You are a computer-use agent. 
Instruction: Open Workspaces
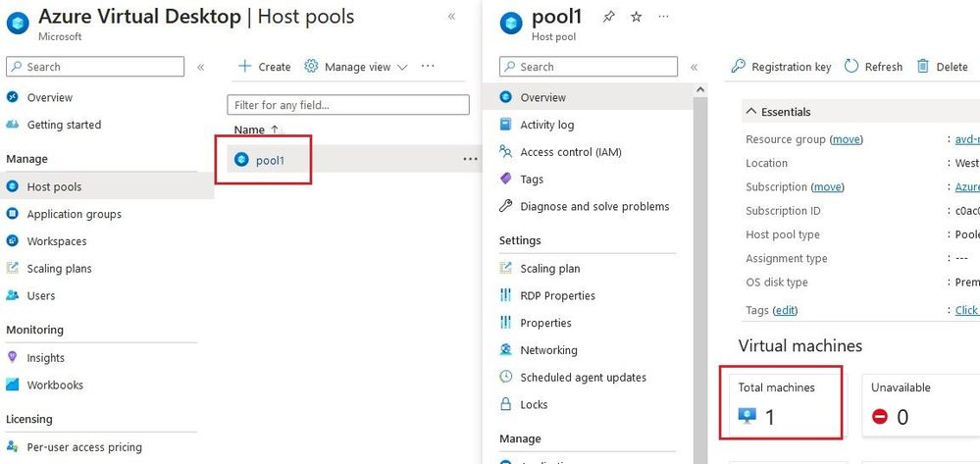56,240
